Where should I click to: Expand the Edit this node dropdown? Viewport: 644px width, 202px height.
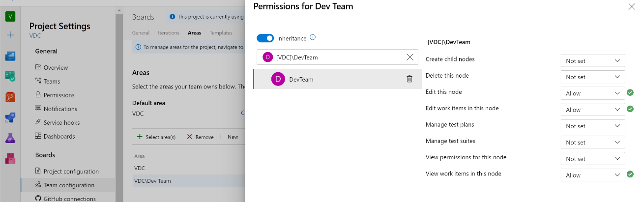coord(592,93)
